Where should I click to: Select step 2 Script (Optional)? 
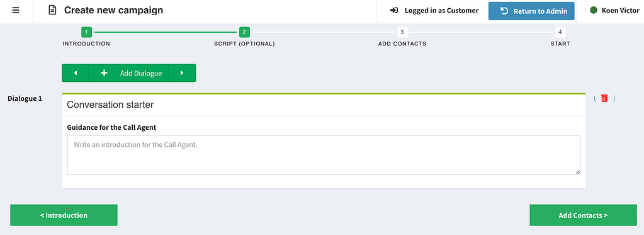[x=244, y=32]
